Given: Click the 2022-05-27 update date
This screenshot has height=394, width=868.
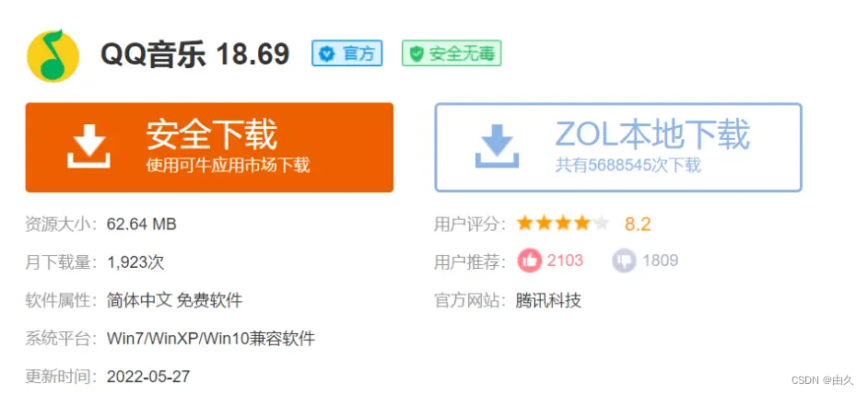Looking at the screenshot, I should (x=148, y=377).
